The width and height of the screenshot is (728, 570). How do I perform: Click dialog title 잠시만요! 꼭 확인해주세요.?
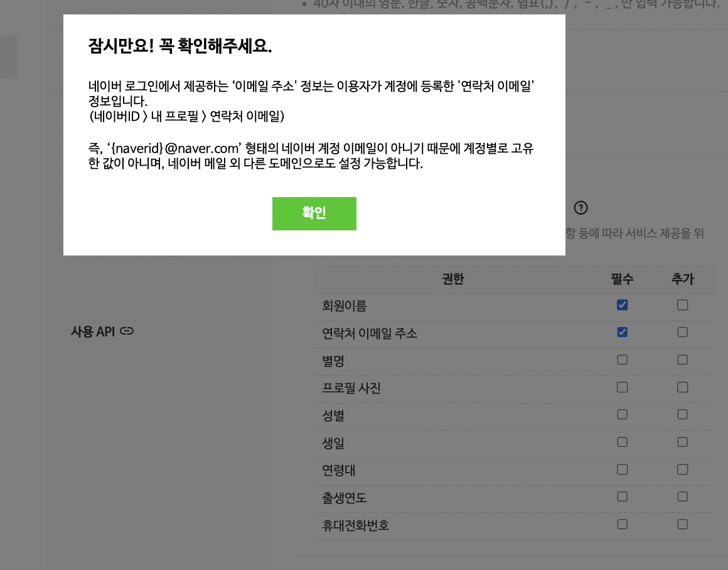point(180,46)
